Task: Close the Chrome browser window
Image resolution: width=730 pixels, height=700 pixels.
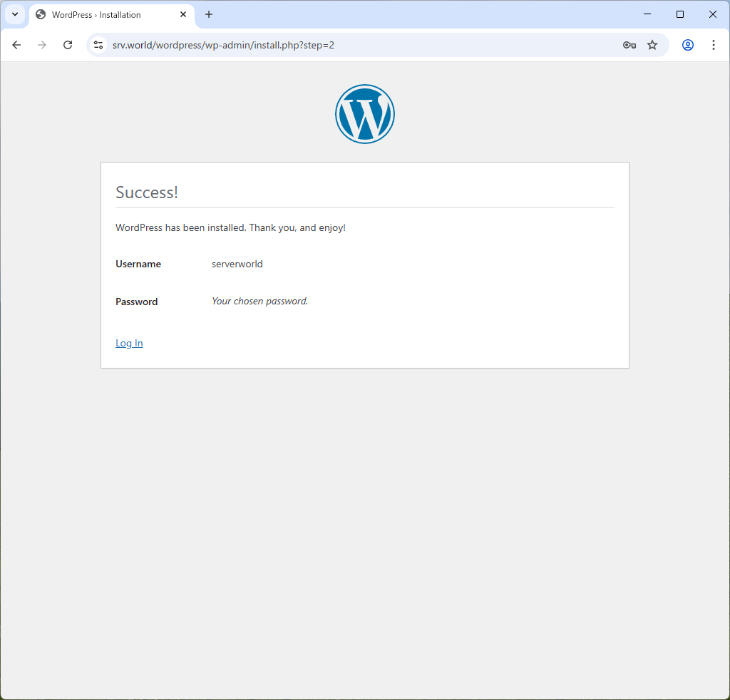Action: [713, 14]
